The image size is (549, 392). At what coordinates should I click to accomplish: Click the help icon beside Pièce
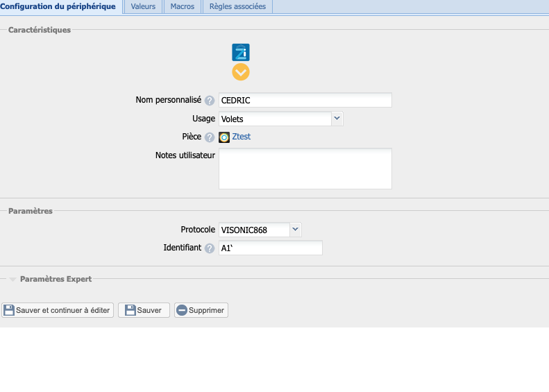[210, 137]
